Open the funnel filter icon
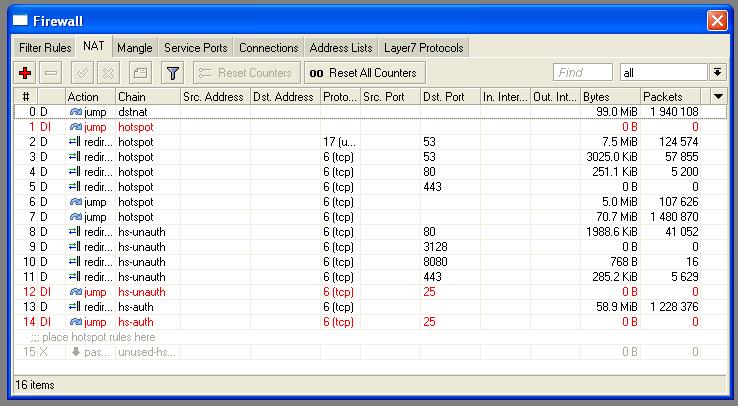 [173, 73]
